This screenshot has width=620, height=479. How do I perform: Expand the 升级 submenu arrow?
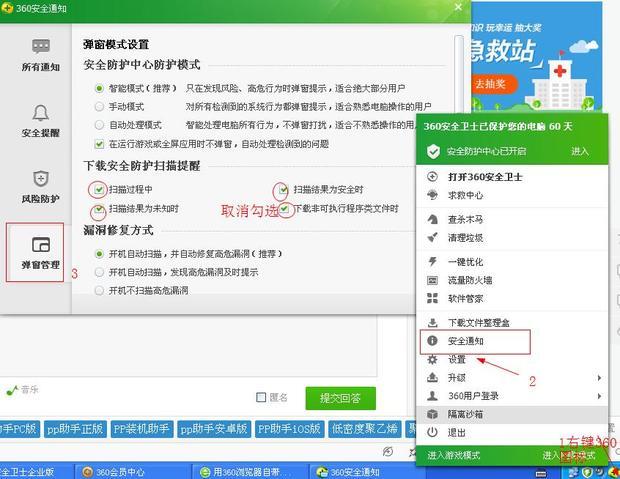(599, 378)
